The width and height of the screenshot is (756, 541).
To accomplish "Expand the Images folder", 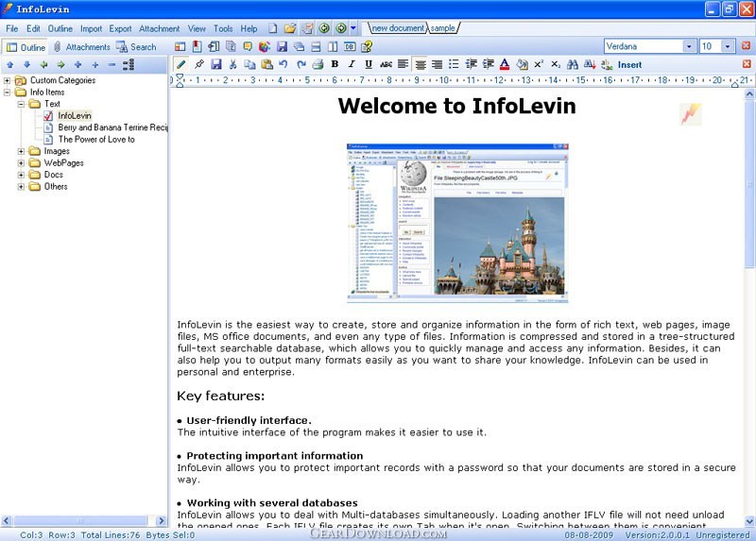I will pyautogui.click(x=21, y=151).
